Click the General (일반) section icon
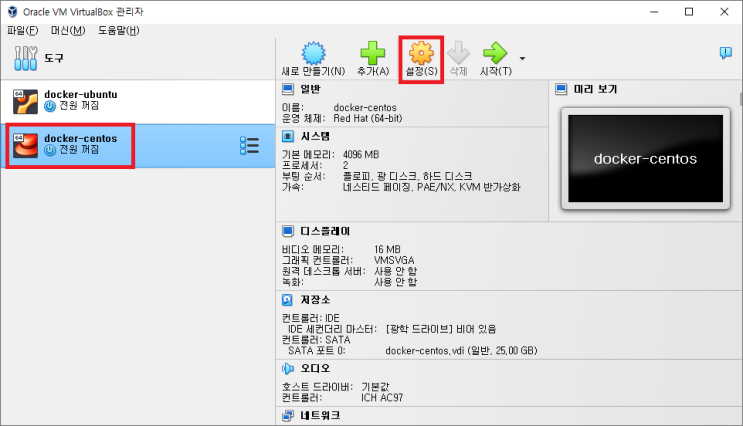The height and width of the screenshot is (426, 743). coord(288,89)
